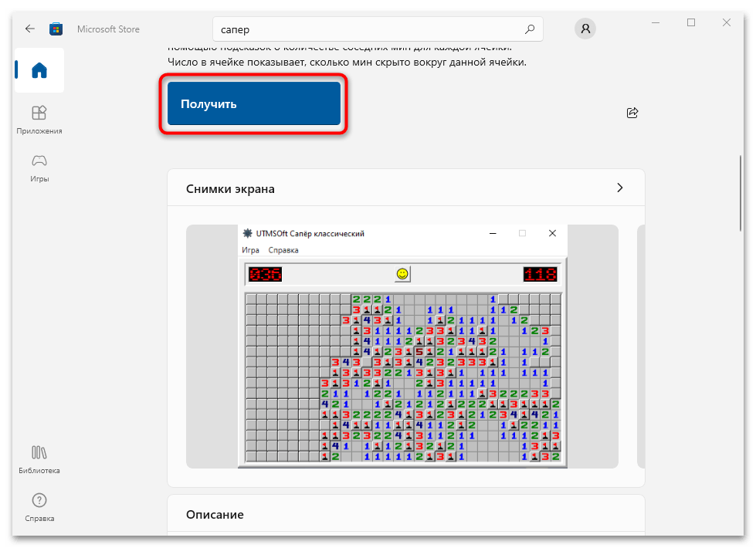This screenshot has height=548, width=756.
Task: Open Приложения in the sidebar
Action: click(x=39, y=120)
